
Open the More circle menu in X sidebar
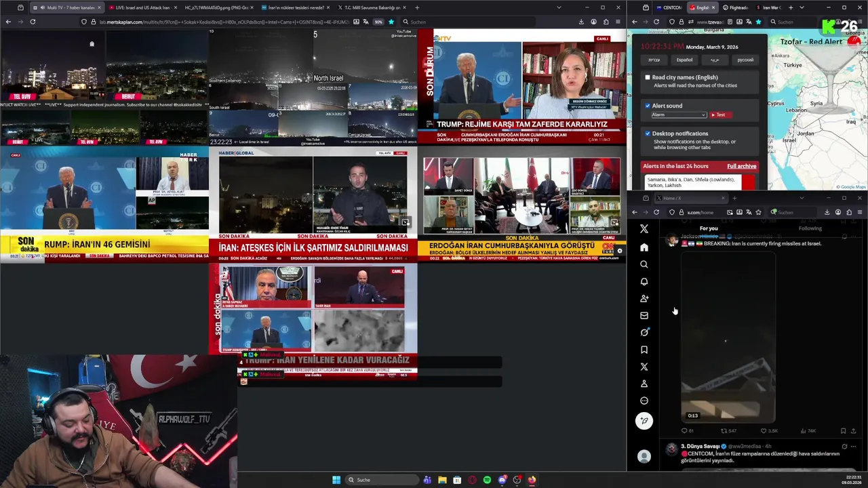point(644,401)
